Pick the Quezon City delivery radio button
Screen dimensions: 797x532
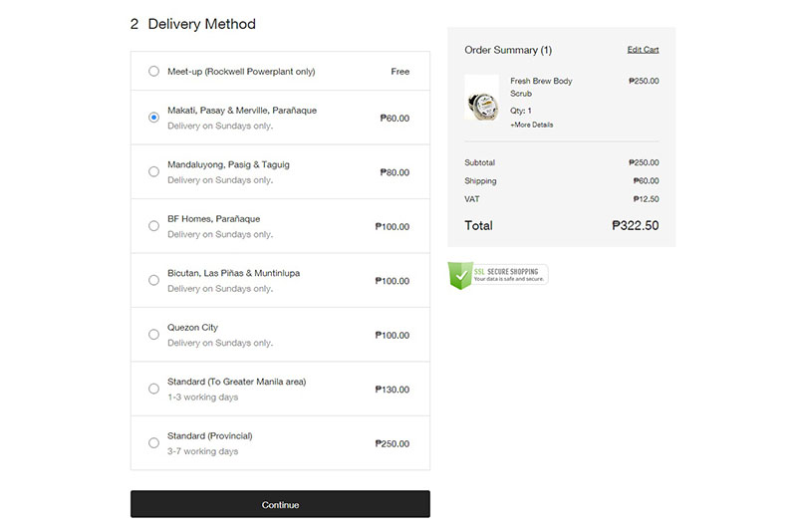pyautogui.click(x=153, y=335)
